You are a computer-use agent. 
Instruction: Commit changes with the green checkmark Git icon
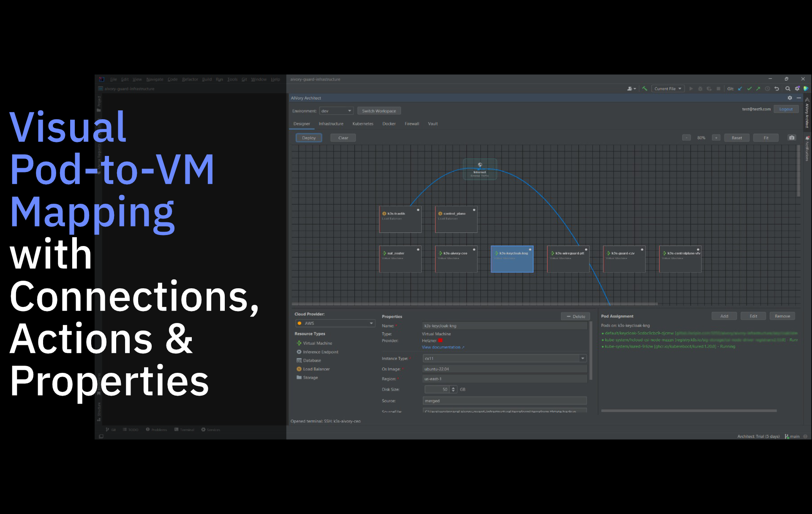pyautogui.click(x=749, y=88)
